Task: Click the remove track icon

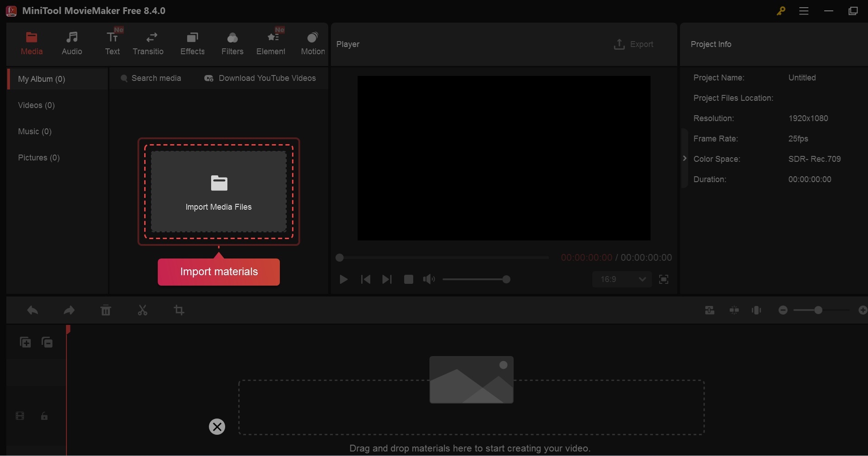Action: (47, 343)
